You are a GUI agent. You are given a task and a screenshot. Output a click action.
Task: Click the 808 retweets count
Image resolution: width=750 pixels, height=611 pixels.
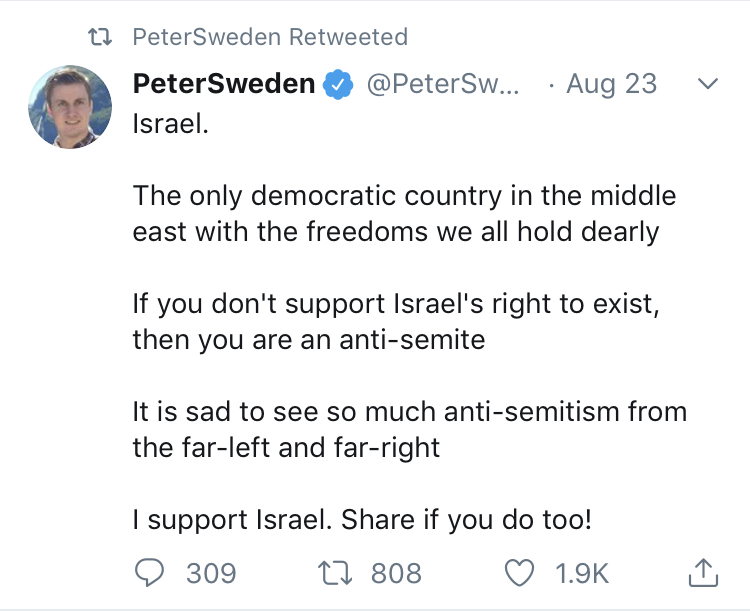(x=396, y=573)
